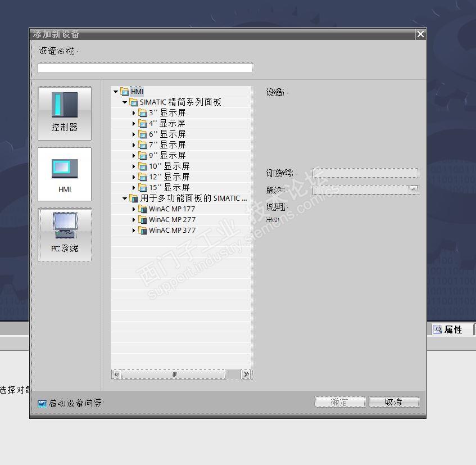Expand the 9'' 显示屏 node
The image size is (476, 465).
pyautogui.click(x=134, y=156)
